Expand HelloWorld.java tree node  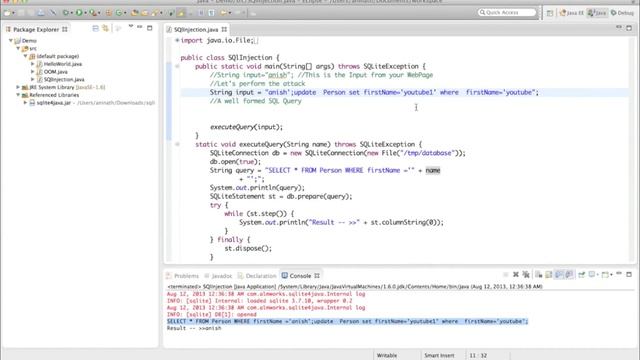click(x=33, y=64)
